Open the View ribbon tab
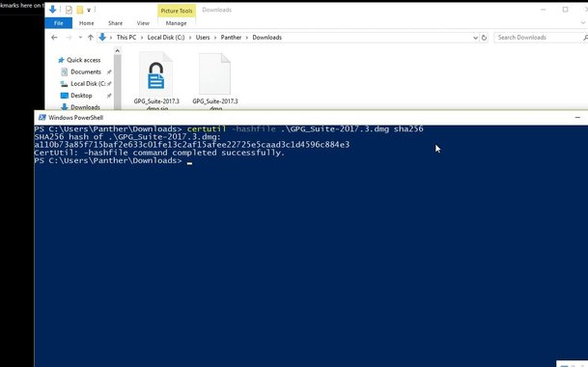Screen dimensions: 588x367 point(143,23)
